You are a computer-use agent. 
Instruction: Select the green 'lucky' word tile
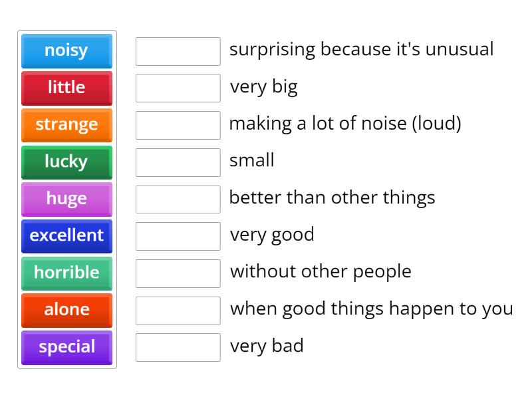(66, 162)
